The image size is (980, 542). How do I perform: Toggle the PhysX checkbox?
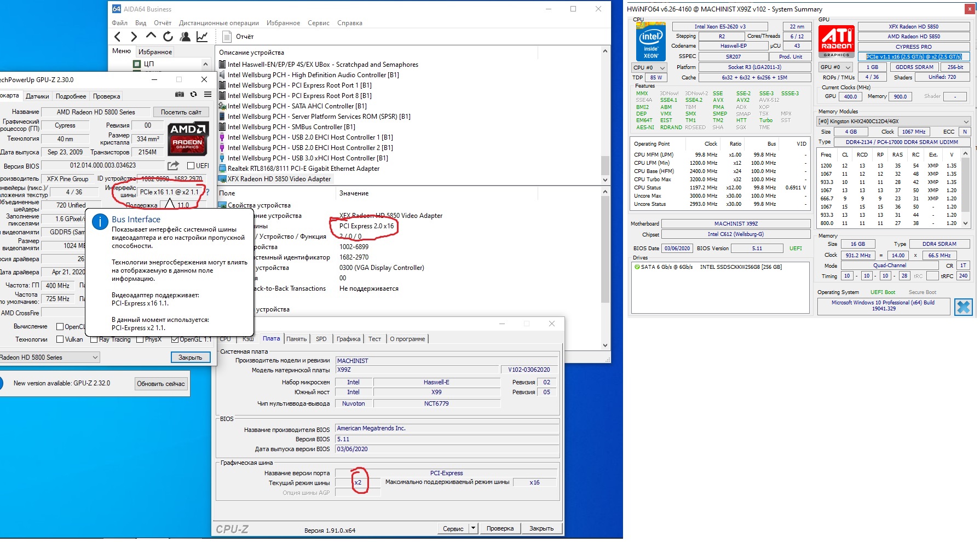pyautogui.click(x=140, y=339)
